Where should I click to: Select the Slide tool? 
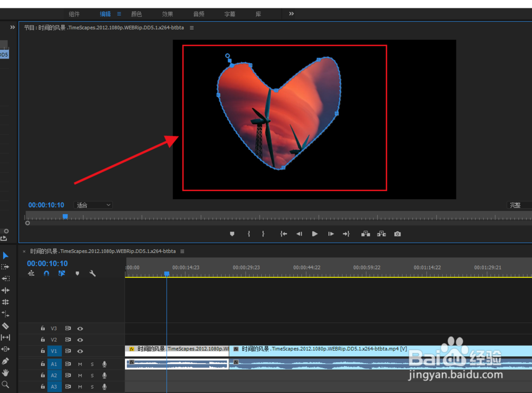[5, 349]
